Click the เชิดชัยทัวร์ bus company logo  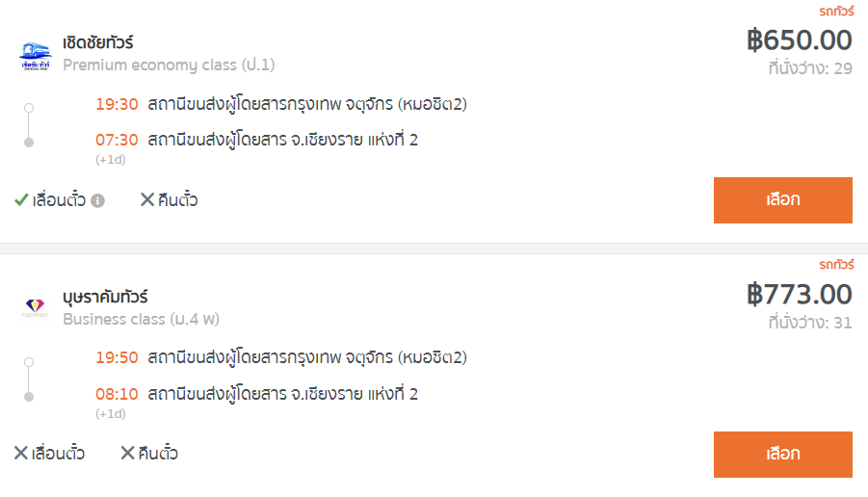pyautogui.click(x=36, y=57)
